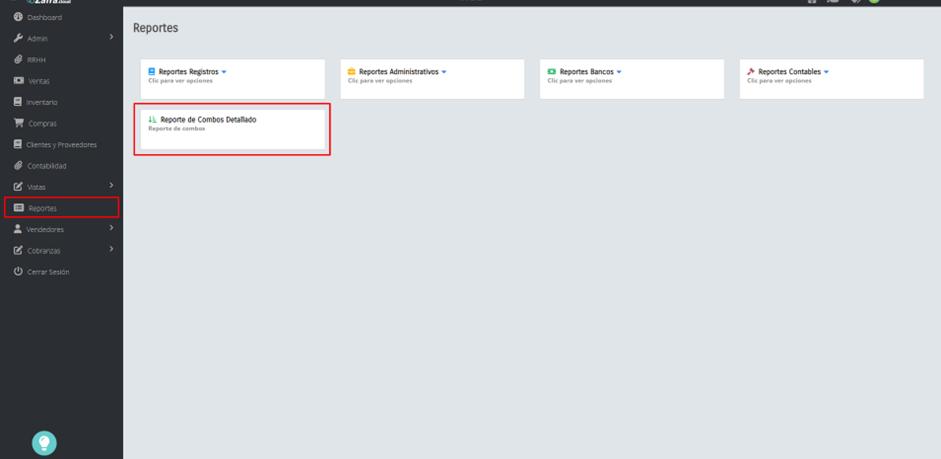Go to Compras shopping cart icon
941x459 pixels.
tap(19, 123)
